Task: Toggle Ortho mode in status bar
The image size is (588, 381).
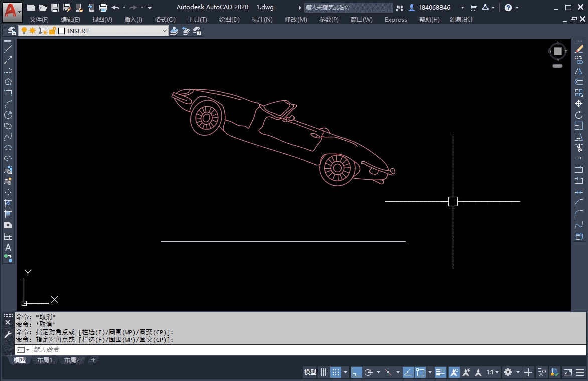Action: (x=356, y=372)
